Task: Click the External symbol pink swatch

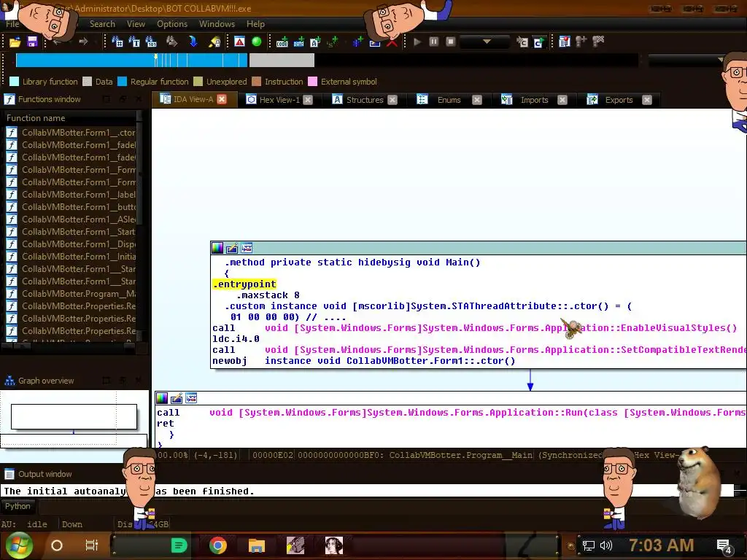Action: tap(312, 82)
